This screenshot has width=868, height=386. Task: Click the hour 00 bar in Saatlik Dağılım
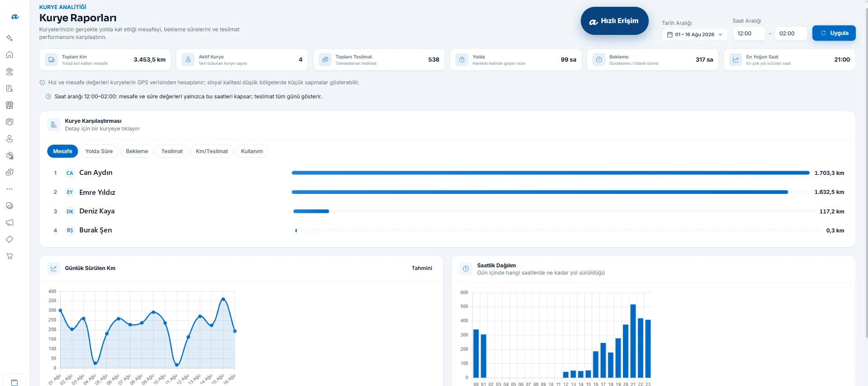coord(476,353)
